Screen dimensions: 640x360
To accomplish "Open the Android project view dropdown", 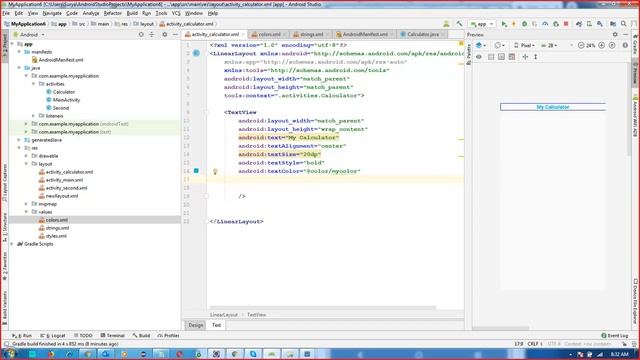I will pyautogui.click(x=29, y=35).
